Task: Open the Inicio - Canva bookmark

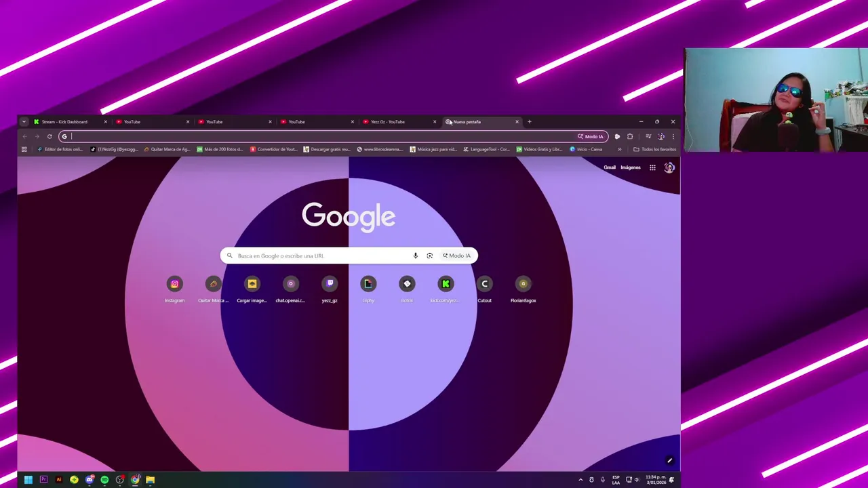Action: pyautogui.click(x=587, y=149)
